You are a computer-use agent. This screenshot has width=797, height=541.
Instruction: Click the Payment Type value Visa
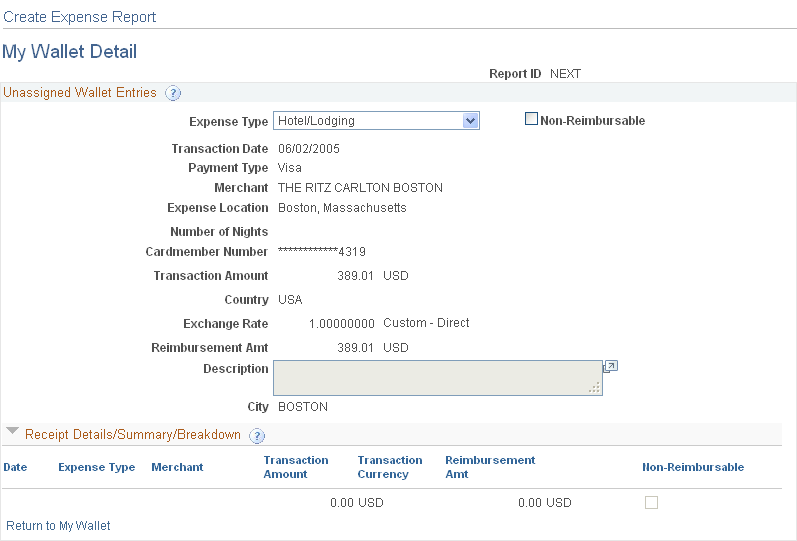click(290, 168)
